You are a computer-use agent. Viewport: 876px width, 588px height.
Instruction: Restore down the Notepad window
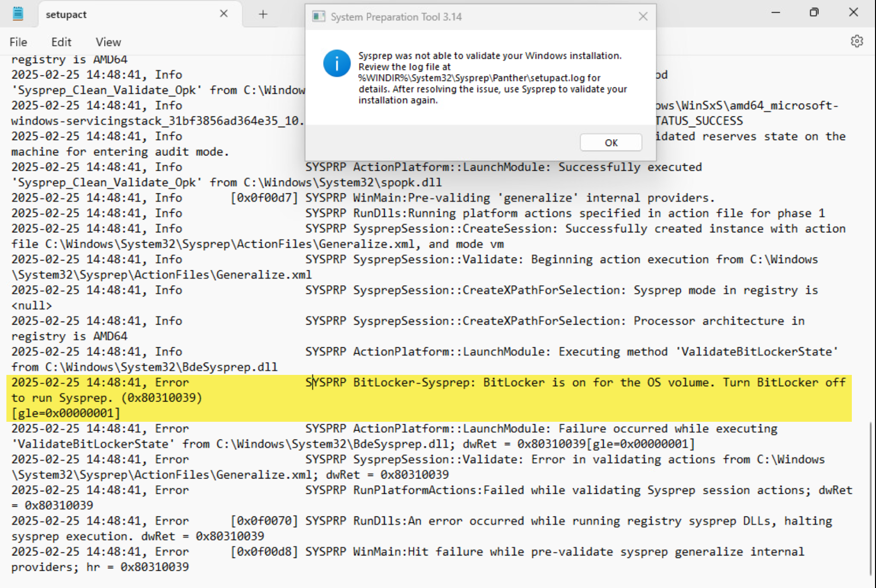(814, 13)
